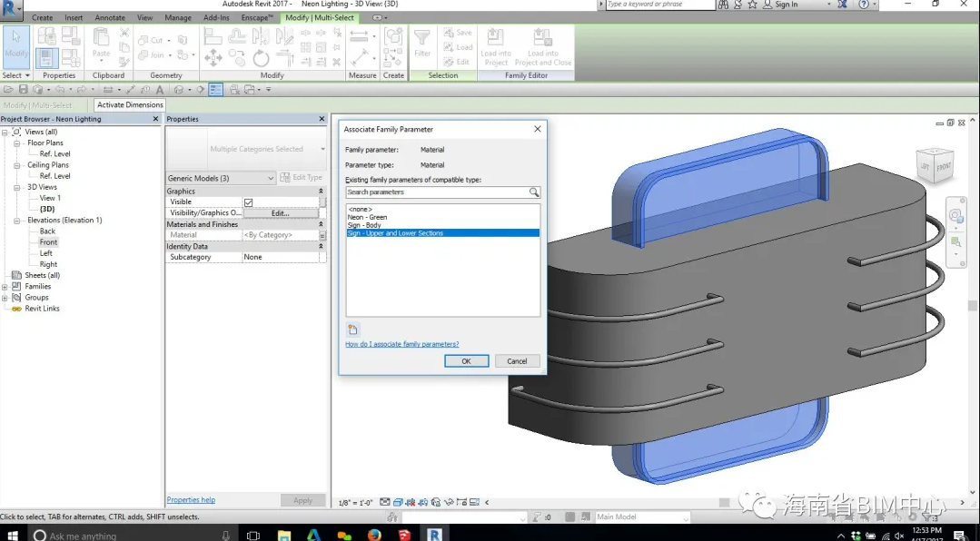Click the new parameter icon in dialog
The image size is (980, 541).
coord(353,330)
